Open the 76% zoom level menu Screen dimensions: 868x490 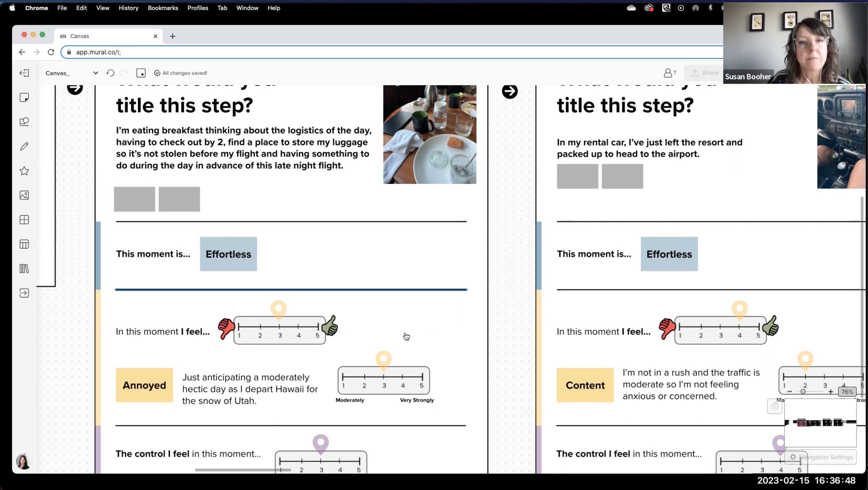[x=847, y=392]
